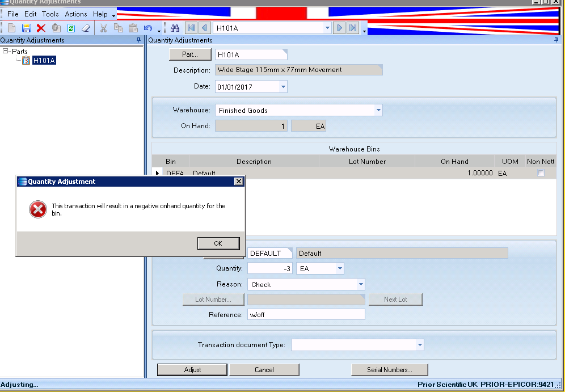Click the Part... button
This screenshot has height=392, width=565.
coord(190,54)
